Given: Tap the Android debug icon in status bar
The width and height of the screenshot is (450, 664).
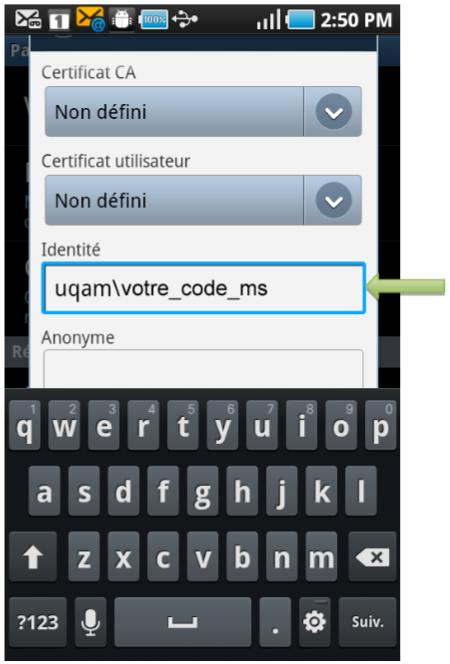Looking at the screenshot, I should [x=122, y=19].
